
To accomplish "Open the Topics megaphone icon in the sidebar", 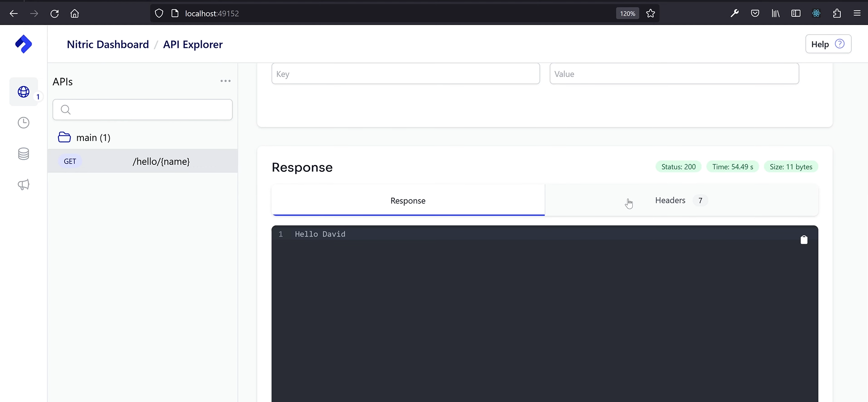I will [23, 185].
